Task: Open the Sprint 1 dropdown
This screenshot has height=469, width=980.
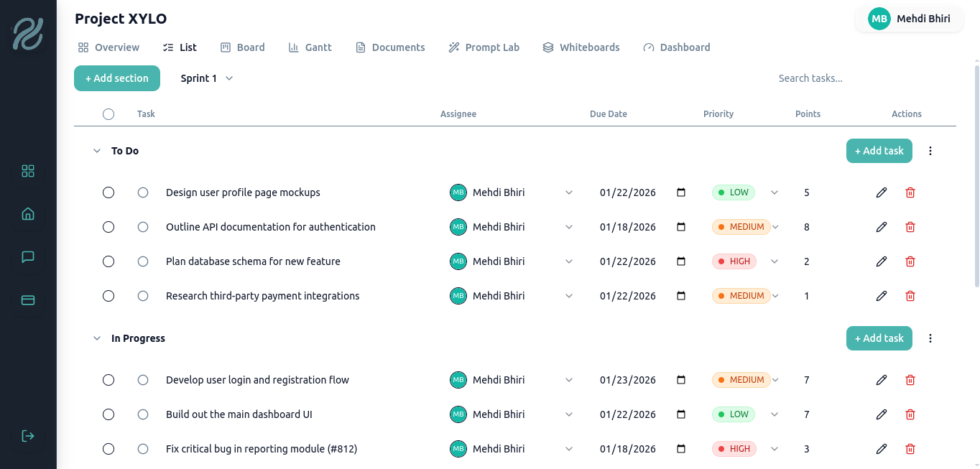Action: click(207, 78)
